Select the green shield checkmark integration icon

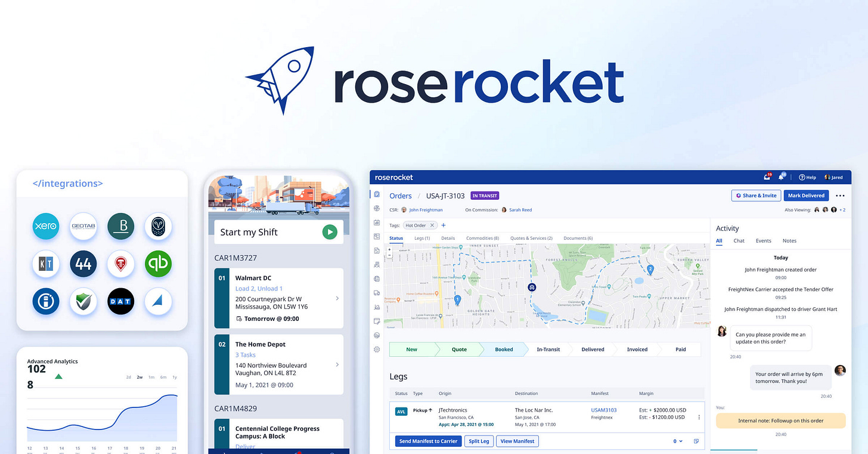coord(83,301)
